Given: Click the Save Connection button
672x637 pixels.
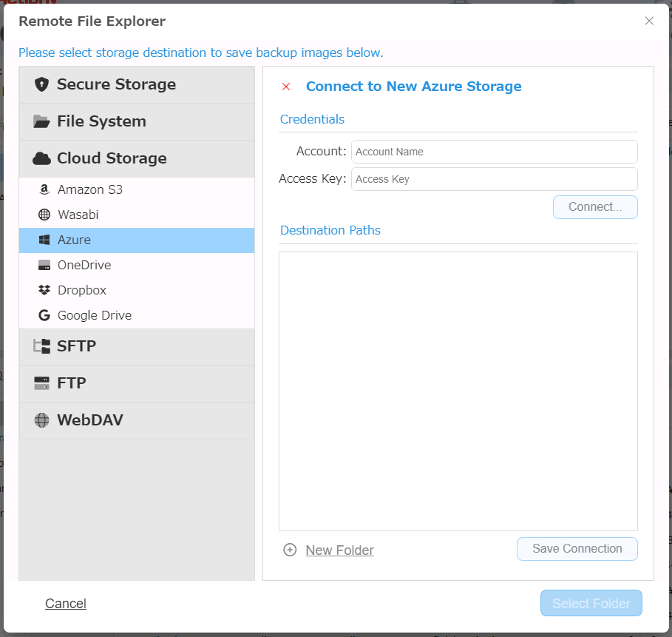Looking at the screenshot, I should [x=577, y=549].
